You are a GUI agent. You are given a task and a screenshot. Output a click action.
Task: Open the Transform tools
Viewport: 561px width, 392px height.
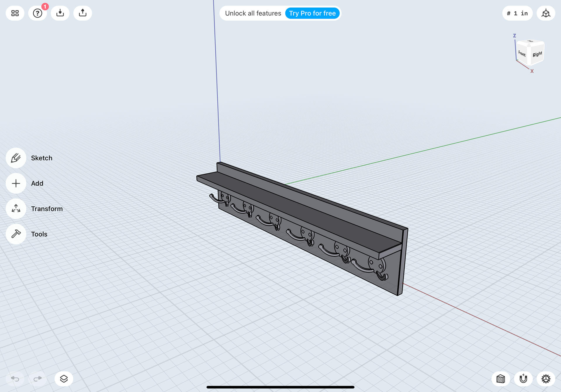(x=16, y=209)
